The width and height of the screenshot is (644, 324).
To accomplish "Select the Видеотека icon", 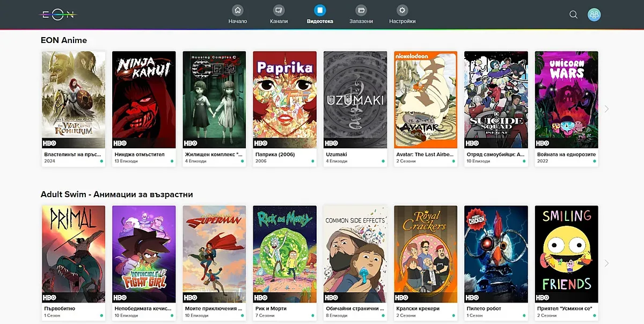I will (x=320, y=10).
